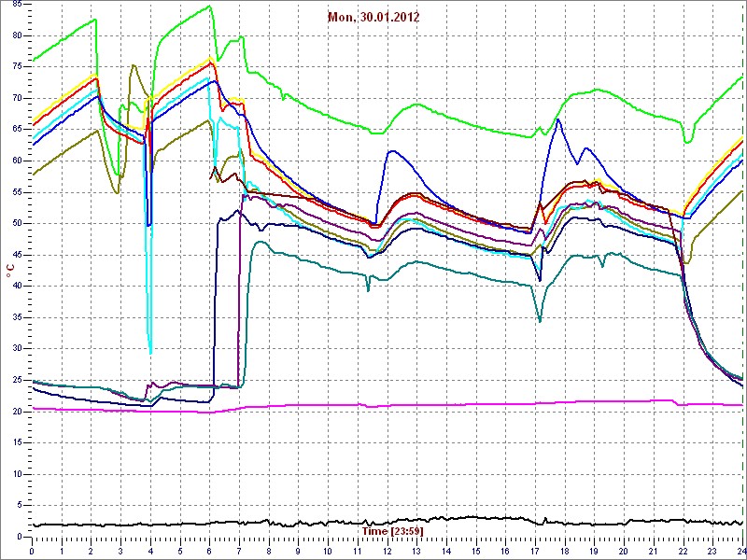Select the 60 value on temperature axis

pos(18,161)
